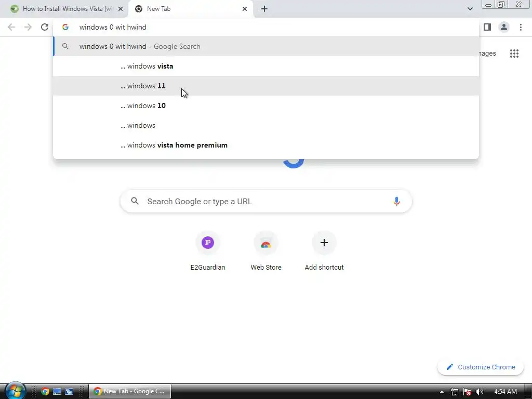This screenshot has height=399, width=532.
Task: Choose the 'windows vista' suggestion
Action: click(x=266, y=66)
